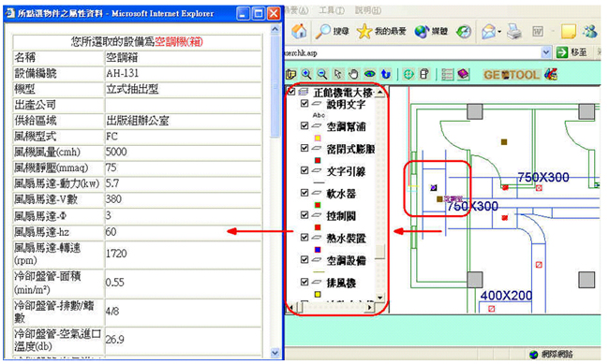Screen dimensions: 609x364
Task: Click the legend list toolbar icon
Action: [x=448, y=74]
